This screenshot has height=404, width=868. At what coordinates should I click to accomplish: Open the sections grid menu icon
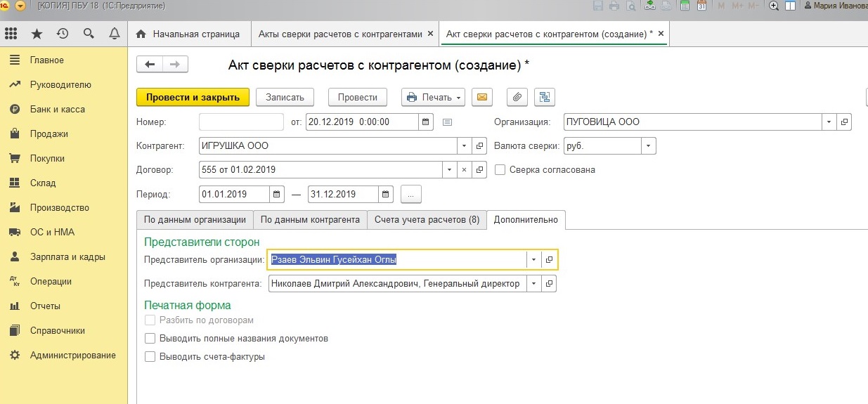click(x=11, y=34)
